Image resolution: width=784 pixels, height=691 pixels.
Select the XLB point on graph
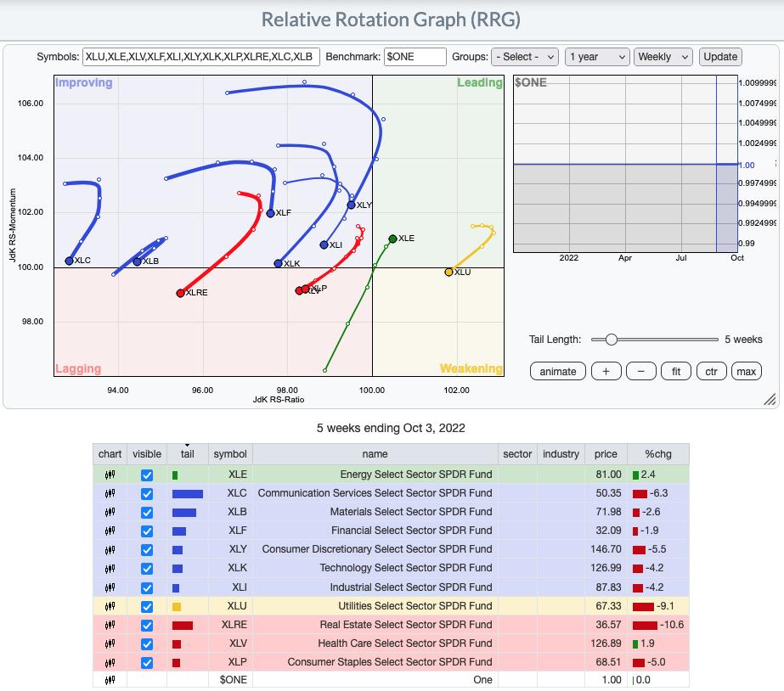pyautogui.click(x=137, y=261)
